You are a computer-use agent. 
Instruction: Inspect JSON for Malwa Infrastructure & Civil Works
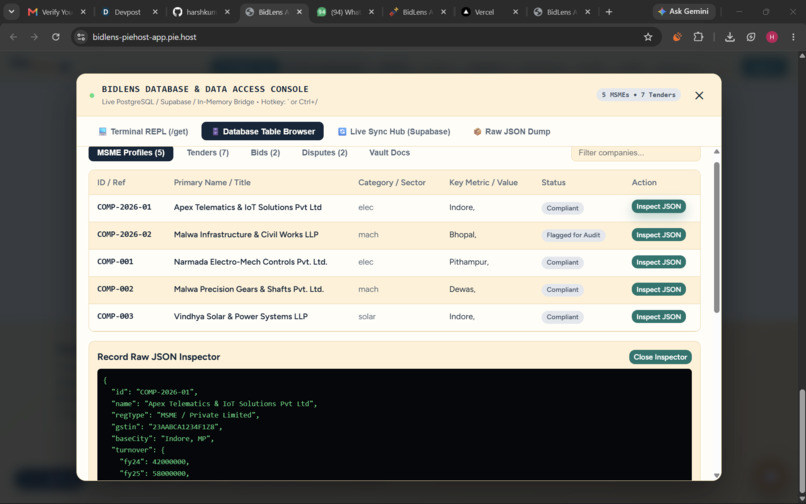pos(658,235)
